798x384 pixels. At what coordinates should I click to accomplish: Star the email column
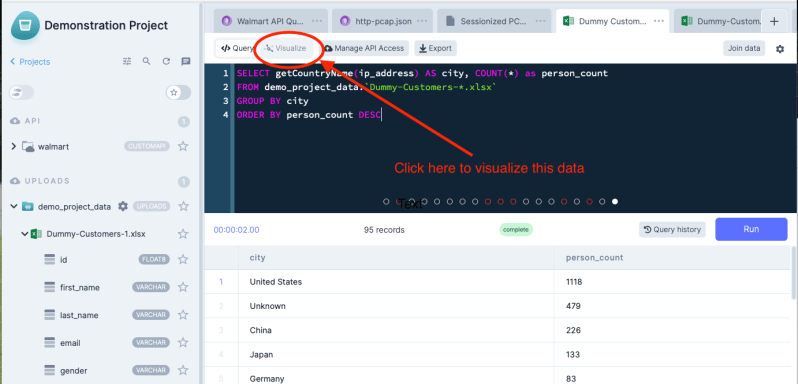(x=183, y=343)
